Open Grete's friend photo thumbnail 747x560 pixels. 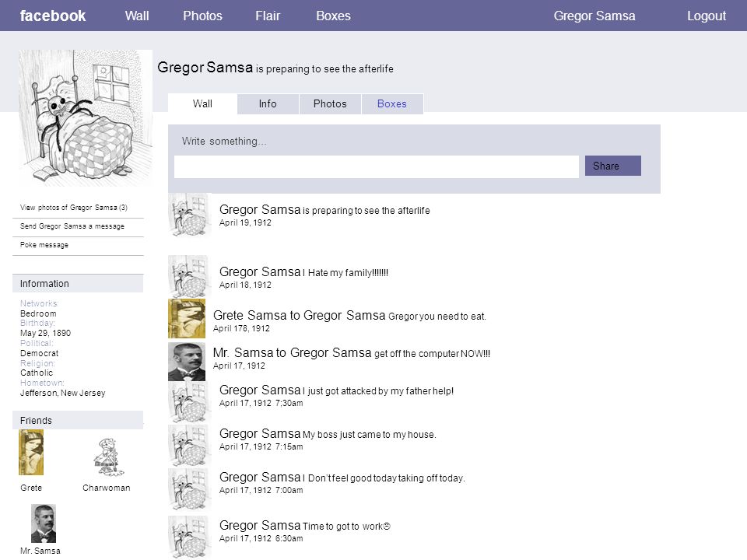coord(31,453)
